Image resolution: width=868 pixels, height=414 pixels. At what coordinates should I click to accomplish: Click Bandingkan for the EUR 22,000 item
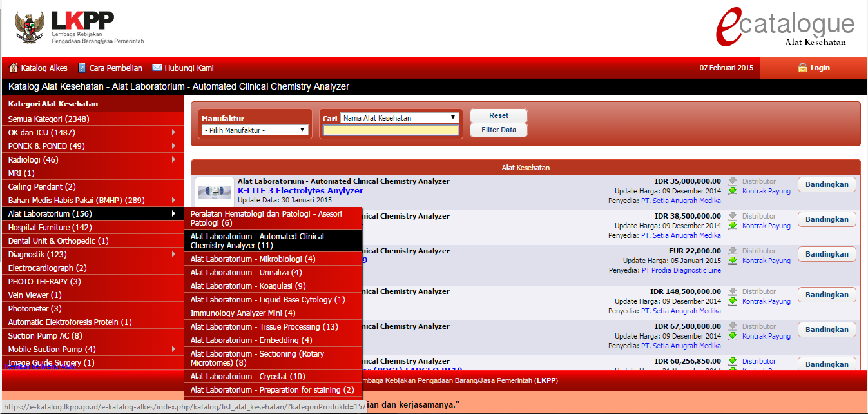coord(827,254)
